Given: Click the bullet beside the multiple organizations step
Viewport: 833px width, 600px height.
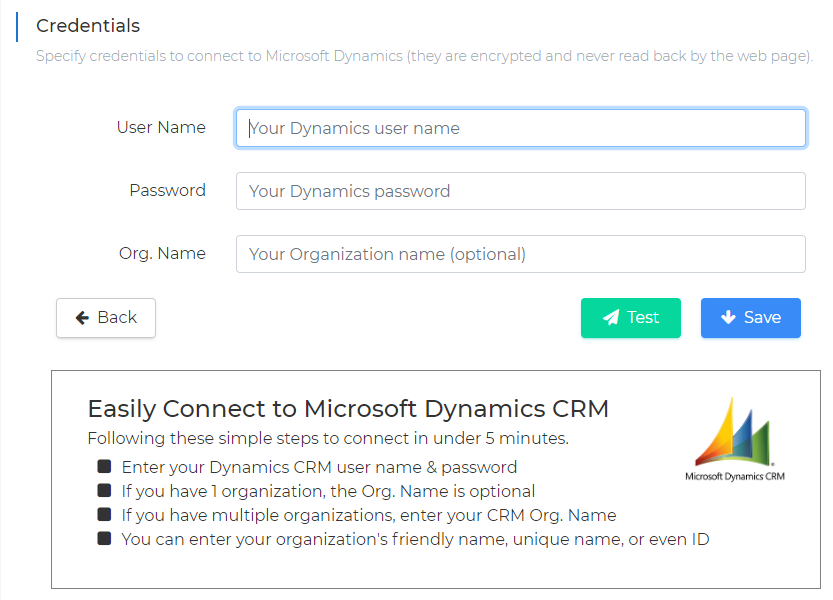Looking at the screenshot, I should click(x=104, y=514).
